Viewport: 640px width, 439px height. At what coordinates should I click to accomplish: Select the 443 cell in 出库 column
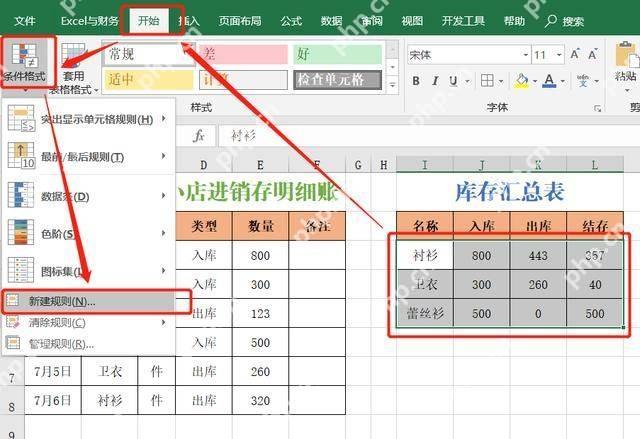coord(538,255)
